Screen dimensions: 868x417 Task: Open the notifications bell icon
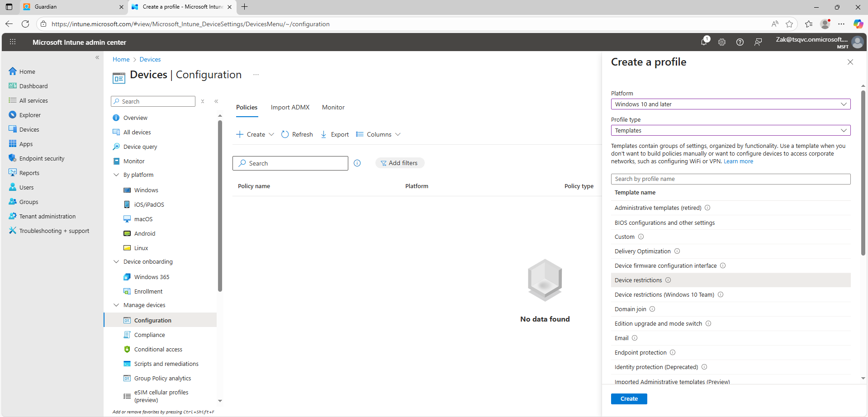(704, 42)
